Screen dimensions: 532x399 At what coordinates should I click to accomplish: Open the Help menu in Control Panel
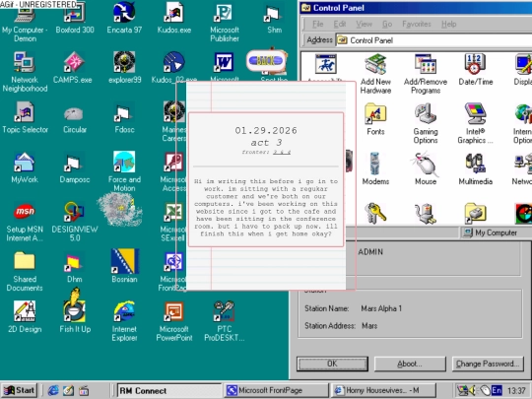click(448, 24)
